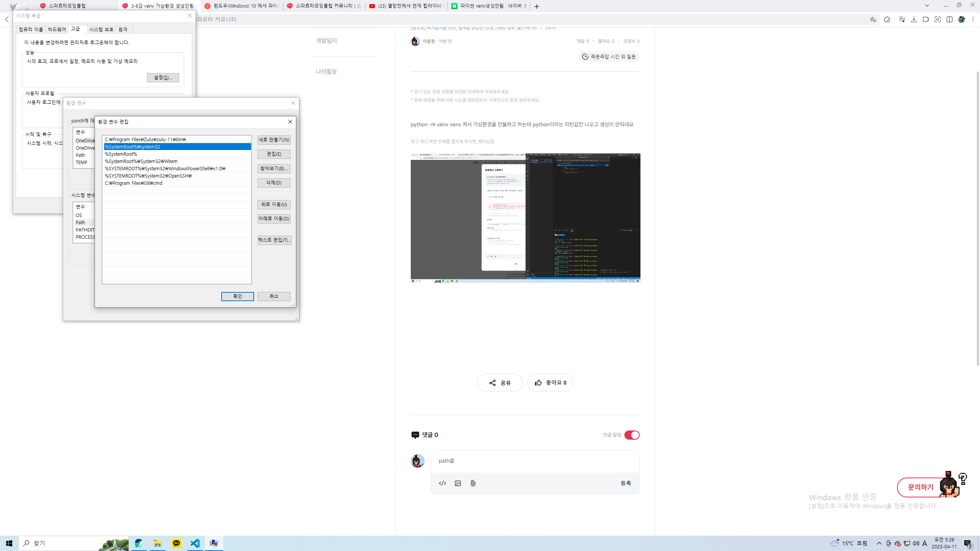Insert code block in comment editor

[x=443, y=483]
